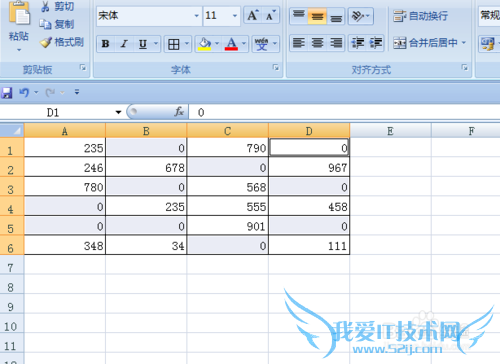500x364 pixels.
Task: Select cell containing 458
Action: pyautogui.click(x=309, y=206)
